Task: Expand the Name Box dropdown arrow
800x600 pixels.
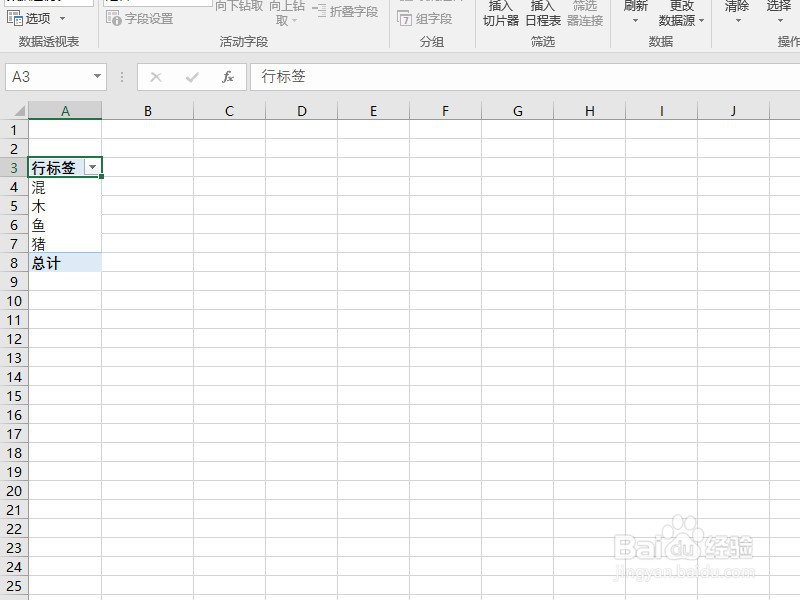Action: 97,77
